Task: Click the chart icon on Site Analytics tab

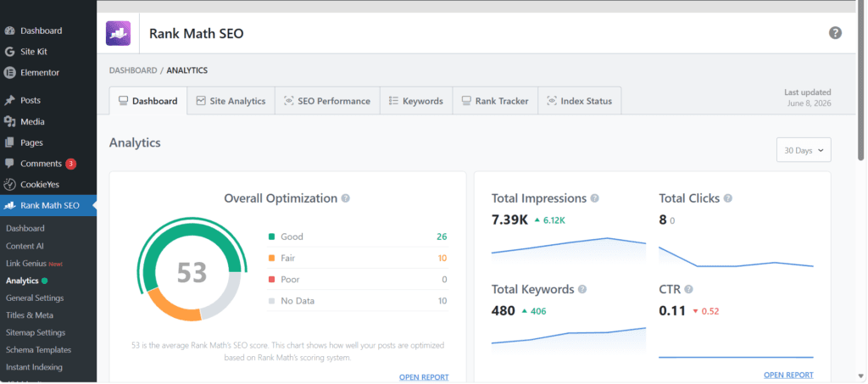Action: (200, 101)
